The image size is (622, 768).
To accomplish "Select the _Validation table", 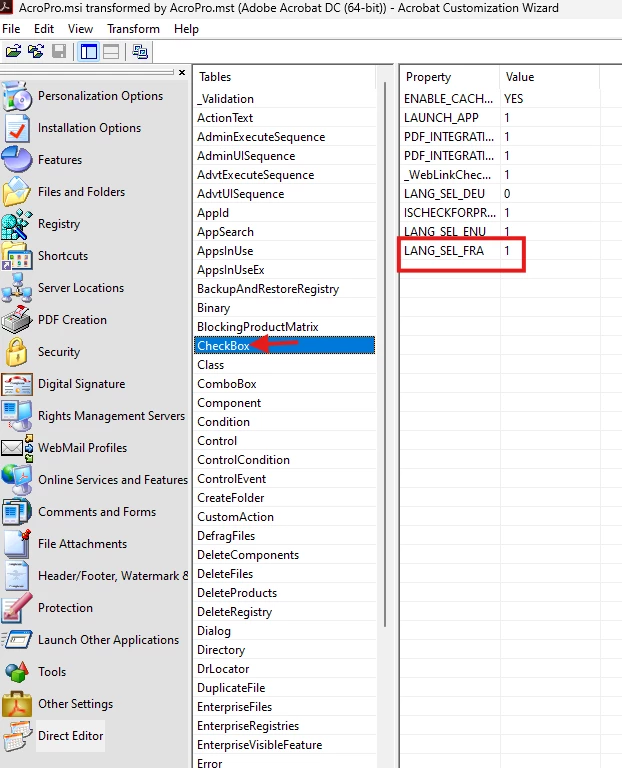I will coord(285,98).
